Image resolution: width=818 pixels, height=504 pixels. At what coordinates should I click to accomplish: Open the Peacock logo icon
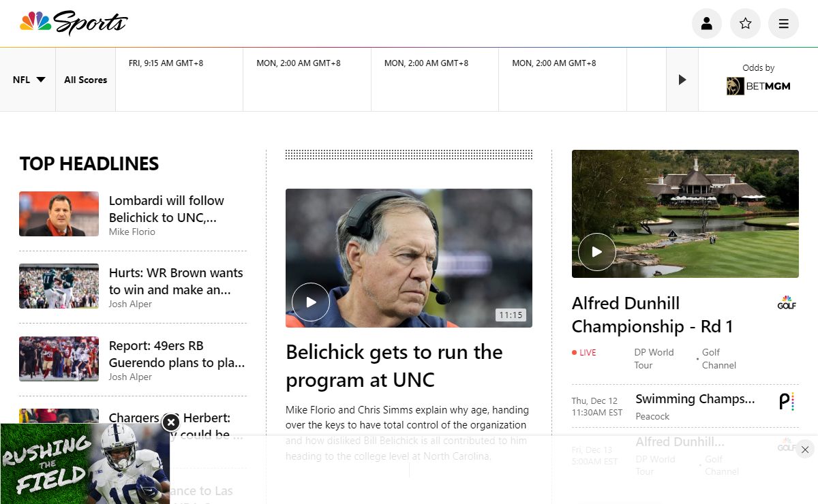[787, 402]
